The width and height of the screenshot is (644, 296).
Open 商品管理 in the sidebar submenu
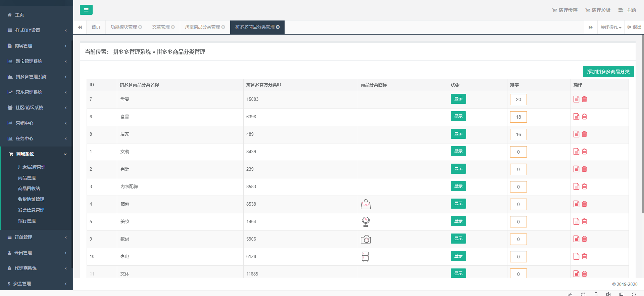[27, 178]
